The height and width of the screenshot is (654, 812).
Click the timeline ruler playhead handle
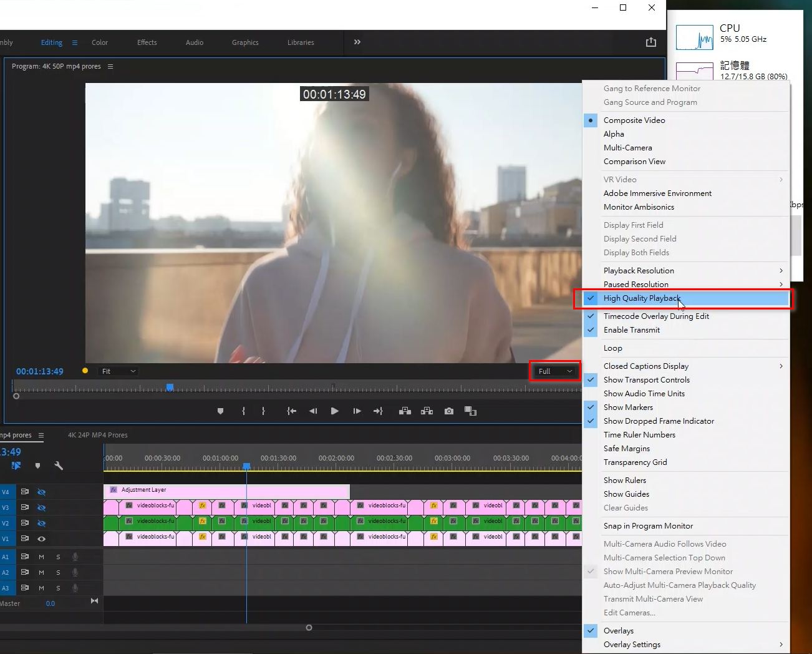[246, 466]
